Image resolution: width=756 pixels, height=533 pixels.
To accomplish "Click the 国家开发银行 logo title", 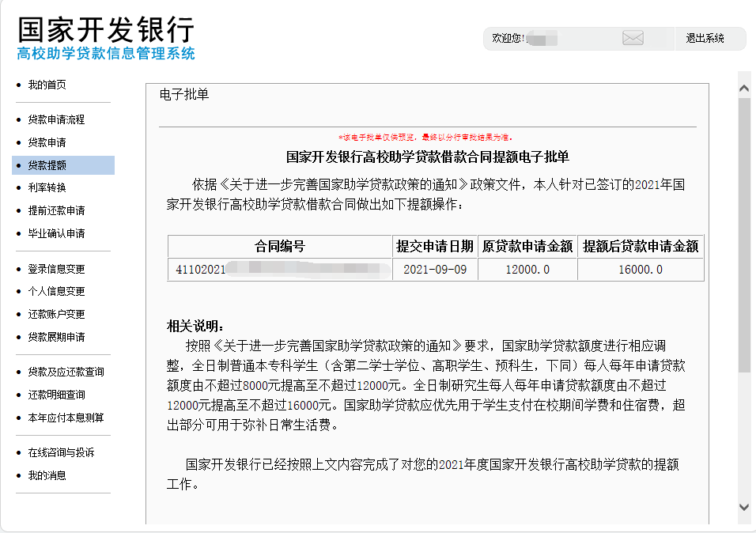I will (106, 29).
